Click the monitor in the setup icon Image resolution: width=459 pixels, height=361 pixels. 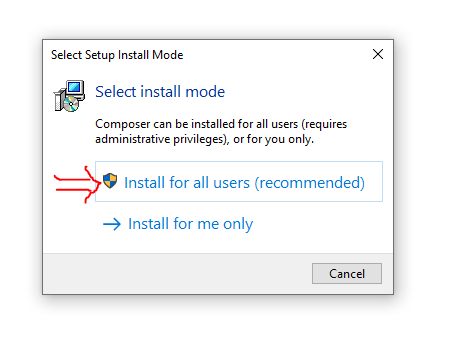(75, 88)
